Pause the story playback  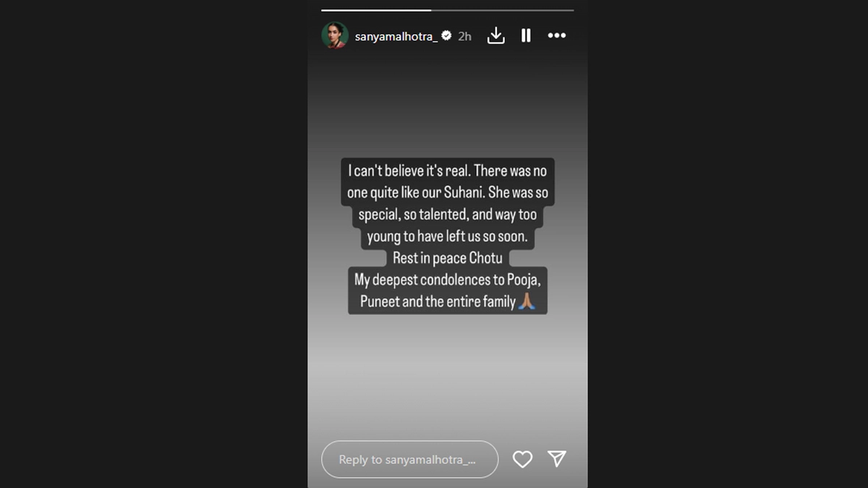[526, 35]
